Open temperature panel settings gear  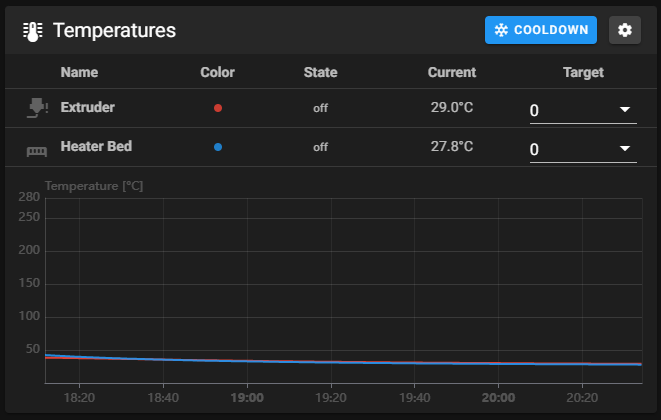click(625, 30)
